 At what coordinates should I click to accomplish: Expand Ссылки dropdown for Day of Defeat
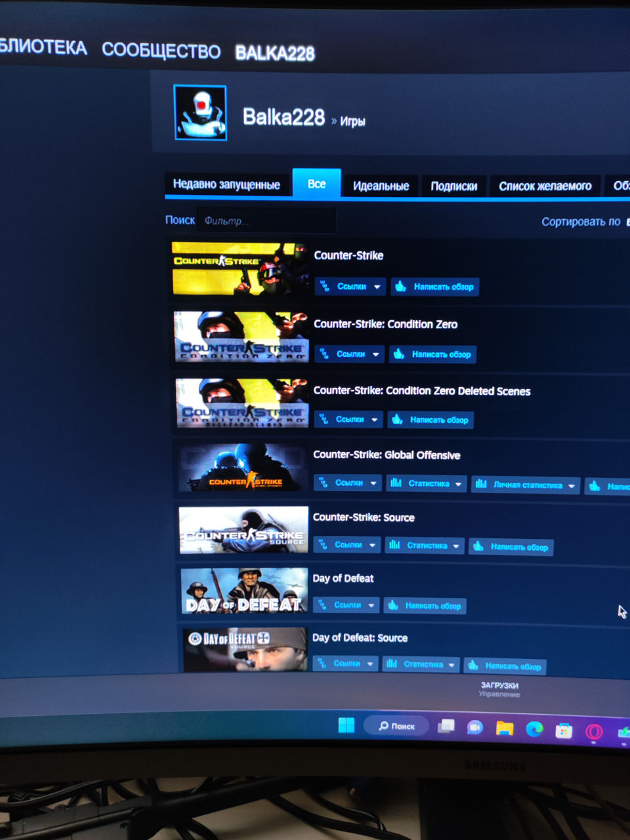coord(346,604)
